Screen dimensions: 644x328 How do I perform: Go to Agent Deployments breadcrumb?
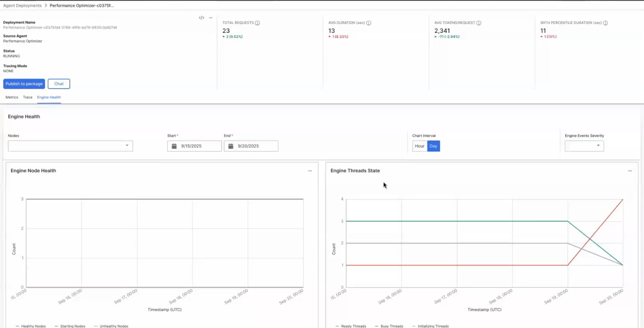(22, 5)
